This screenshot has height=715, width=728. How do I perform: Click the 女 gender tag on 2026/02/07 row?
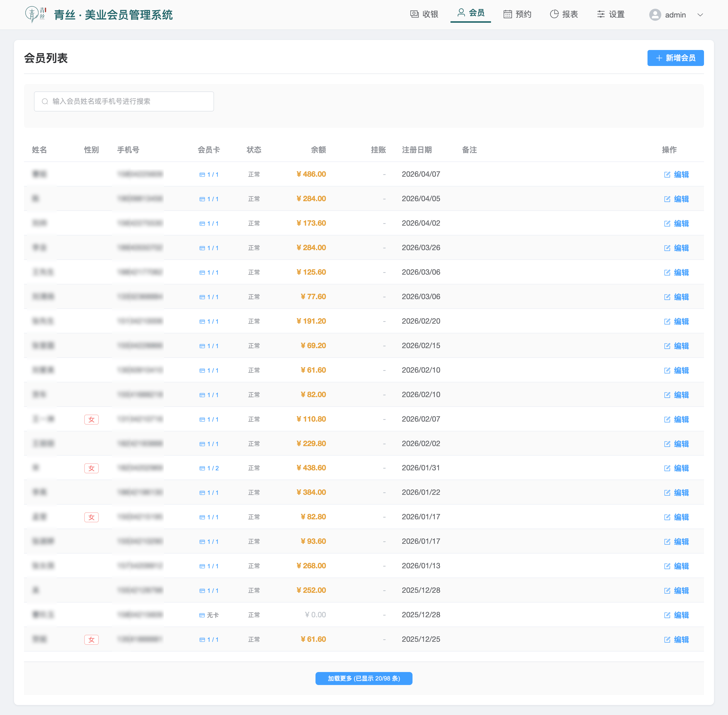click(x=91, y=419)
